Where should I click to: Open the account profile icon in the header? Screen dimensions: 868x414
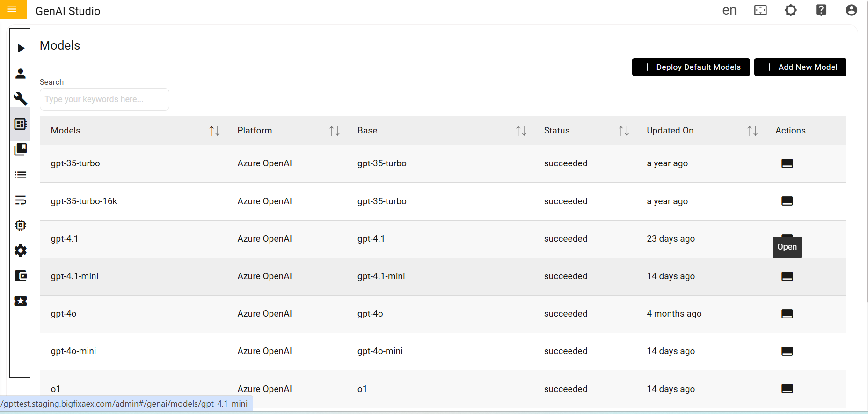pyautogui.click(x=851, y=10)
